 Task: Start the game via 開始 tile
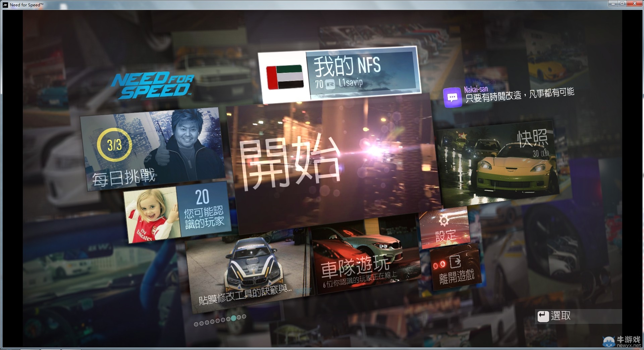pyautogui.click(x=332, y=164)
